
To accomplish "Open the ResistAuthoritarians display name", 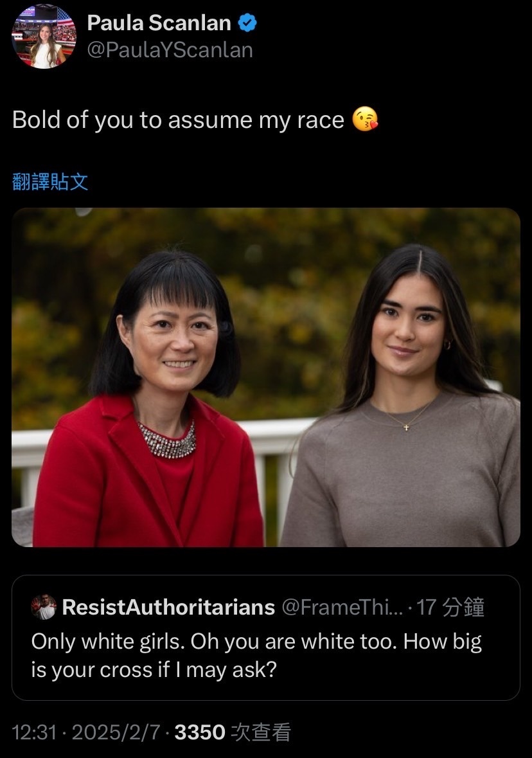I will point(168,607).
